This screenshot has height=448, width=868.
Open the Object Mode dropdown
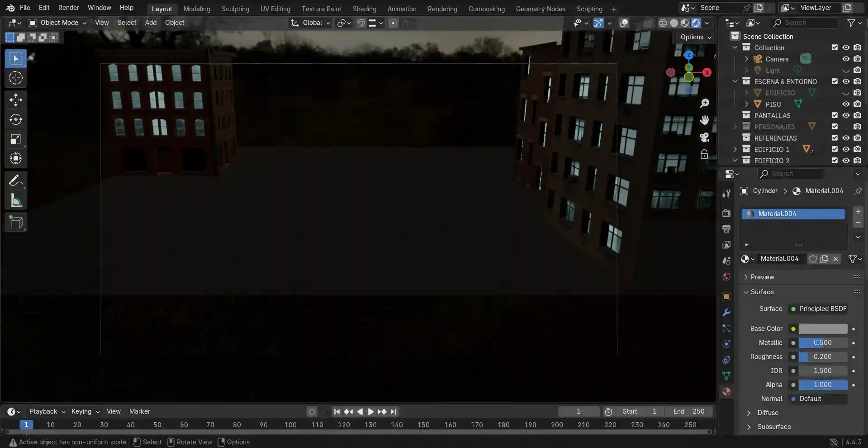click(x=57, y=23)
